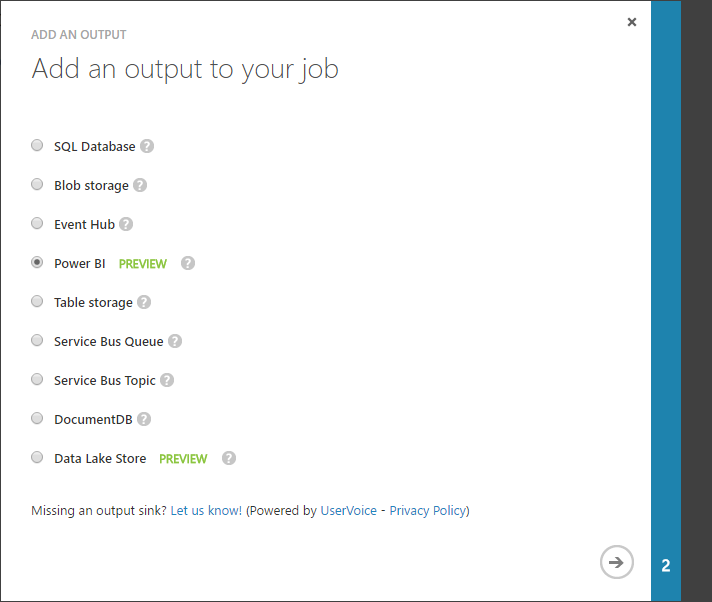Select Event Hub as output

(37, 223)
